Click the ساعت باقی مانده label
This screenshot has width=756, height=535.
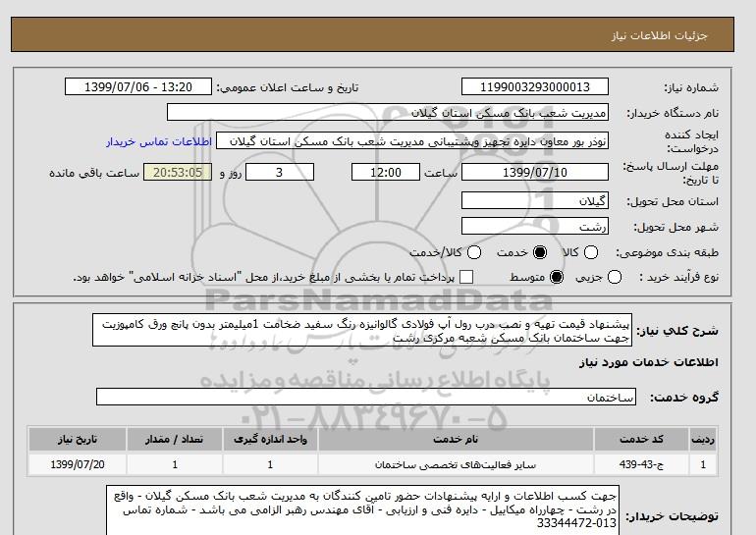coord(94,173)
